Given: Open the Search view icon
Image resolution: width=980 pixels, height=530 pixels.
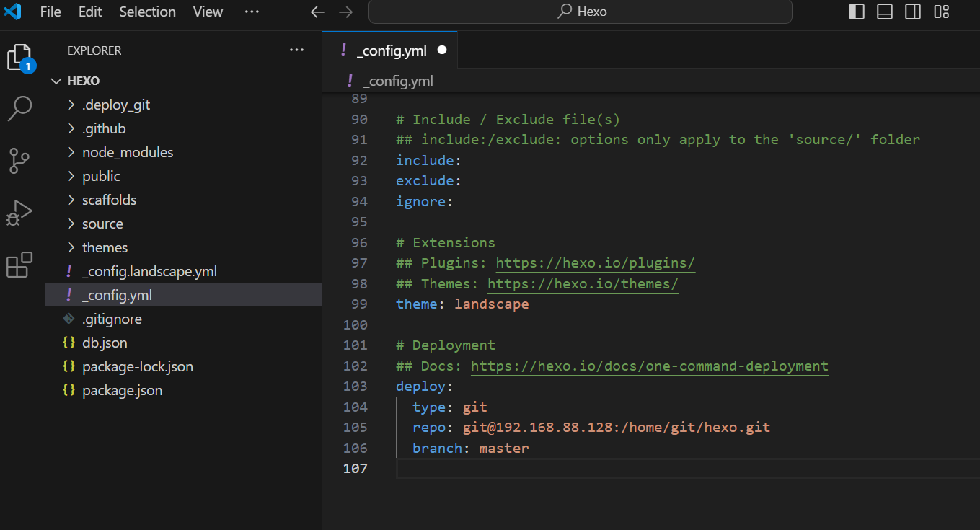Looking at the screenshot, I should (x=19, y=109).
